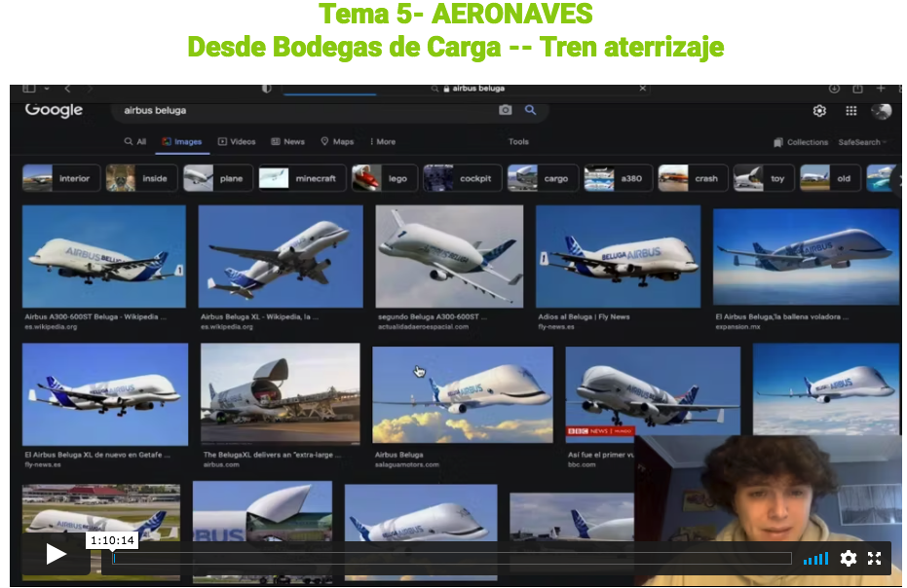The width and height of the screenshot is (907, 588).
Task: Click the Google logo
Action: click(54, 110)
